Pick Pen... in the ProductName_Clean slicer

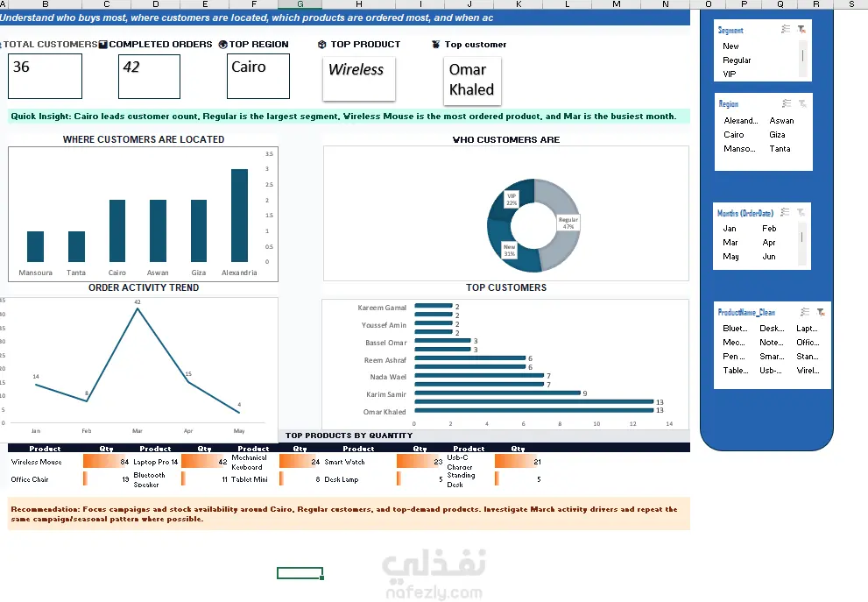[736, 357]
